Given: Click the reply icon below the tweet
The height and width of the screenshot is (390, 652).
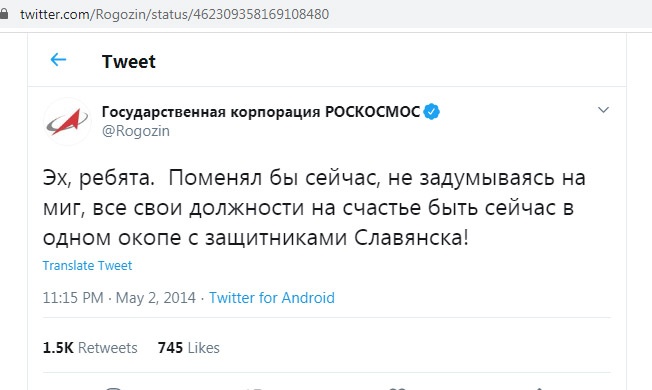Looking at the screenshot, I should 113,388.
